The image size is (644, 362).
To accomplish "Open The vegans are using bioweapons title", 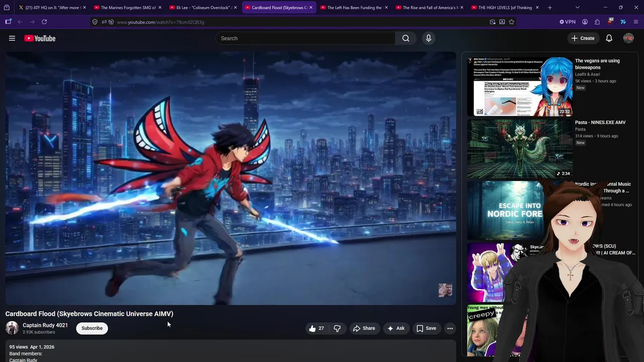I will coord(597,64).
